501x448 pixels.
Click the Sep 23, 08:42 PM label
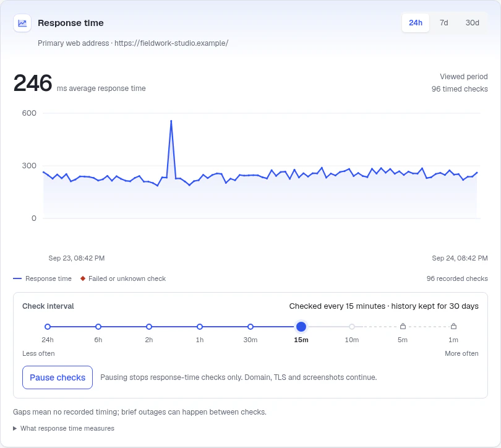tap(76, 258)
